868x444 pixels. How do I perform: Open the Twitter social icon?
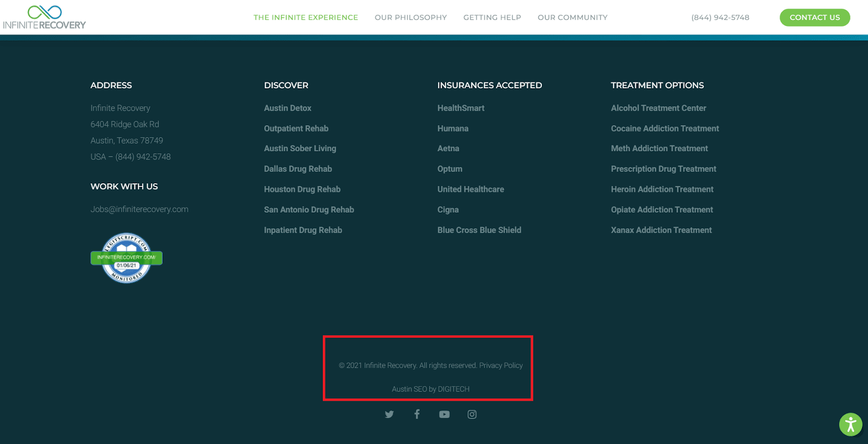click(x=390, y=414)
